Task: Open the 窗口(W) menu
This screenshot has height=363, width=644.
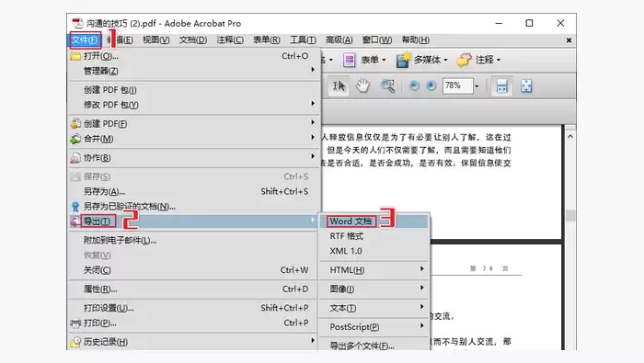Action: pyautogui.click(x=376, y=40)
